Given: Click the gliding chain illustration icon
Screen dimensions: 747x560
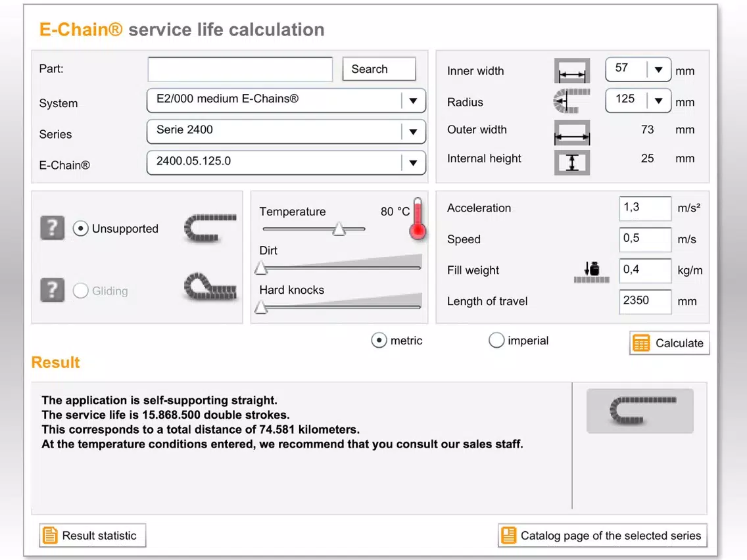Looking at the screenshot, I should coord(210,286).
